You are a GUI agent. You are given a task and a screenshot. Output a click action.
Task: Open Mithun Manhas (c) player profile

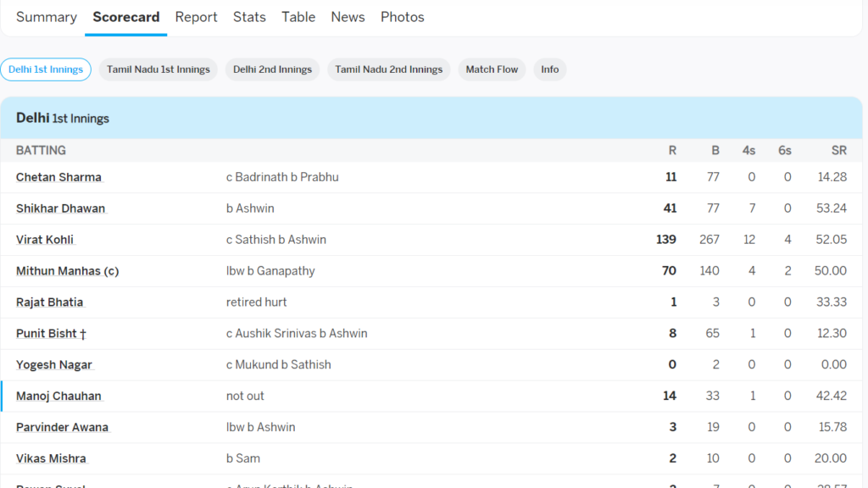68,271
